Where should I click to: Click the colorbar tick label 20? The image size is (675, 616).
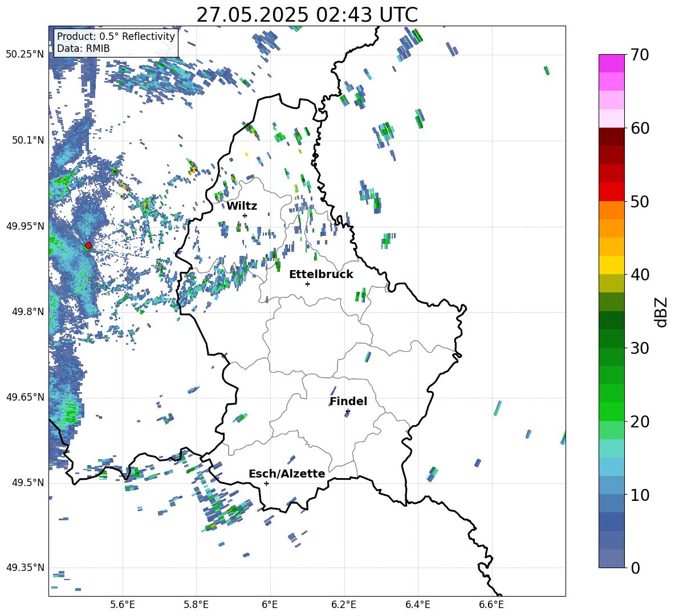640,422
